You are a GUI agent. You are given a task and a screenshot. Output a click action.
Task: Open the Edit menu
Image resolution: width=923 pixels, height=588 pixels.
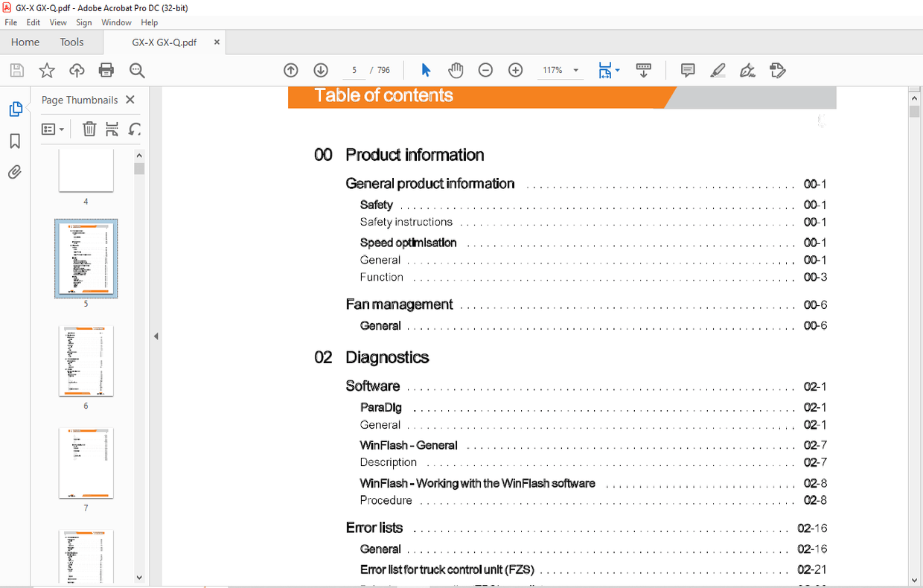[33, 22]
